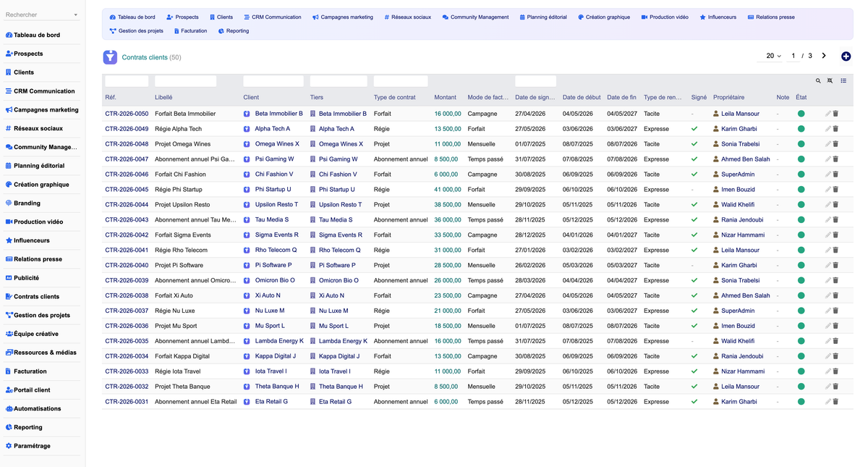Edit contract CTR-2026-0049 with pencil icon
The width and height of the screenshot is (868, 467).
(x=827, y=129)
